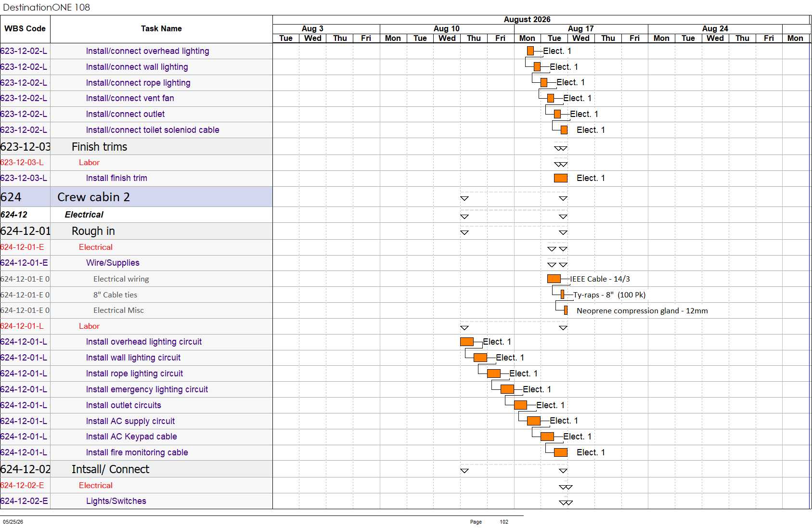
Task: Select the Electrical wiring IEEE Cable bar
Action: click(554, 279)
